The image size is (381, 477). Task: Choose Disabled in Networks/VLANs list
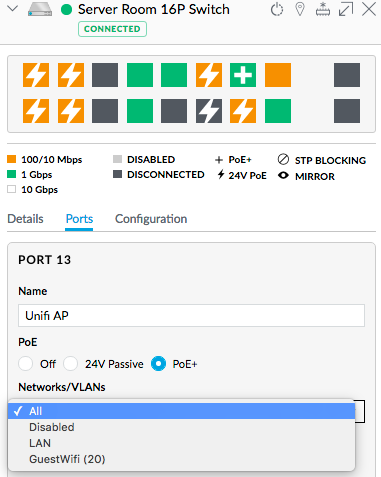(182, 427)
